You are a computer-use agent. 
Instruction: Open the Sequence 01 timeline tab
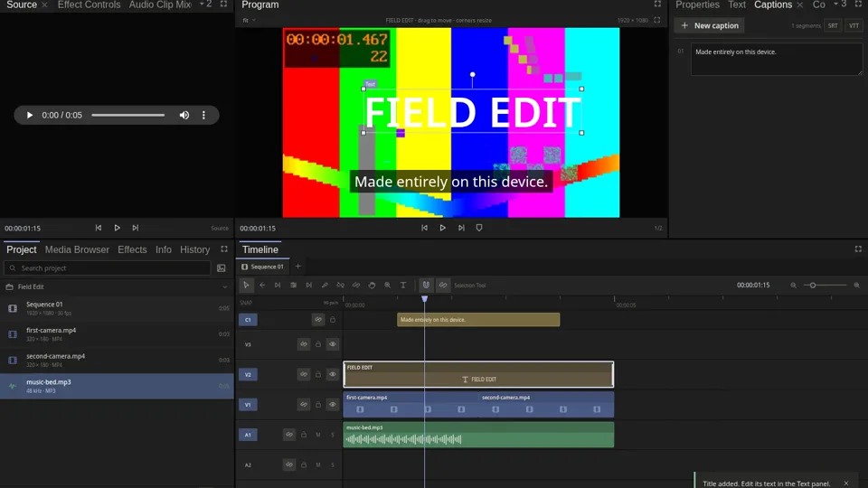tap(263, 266)
